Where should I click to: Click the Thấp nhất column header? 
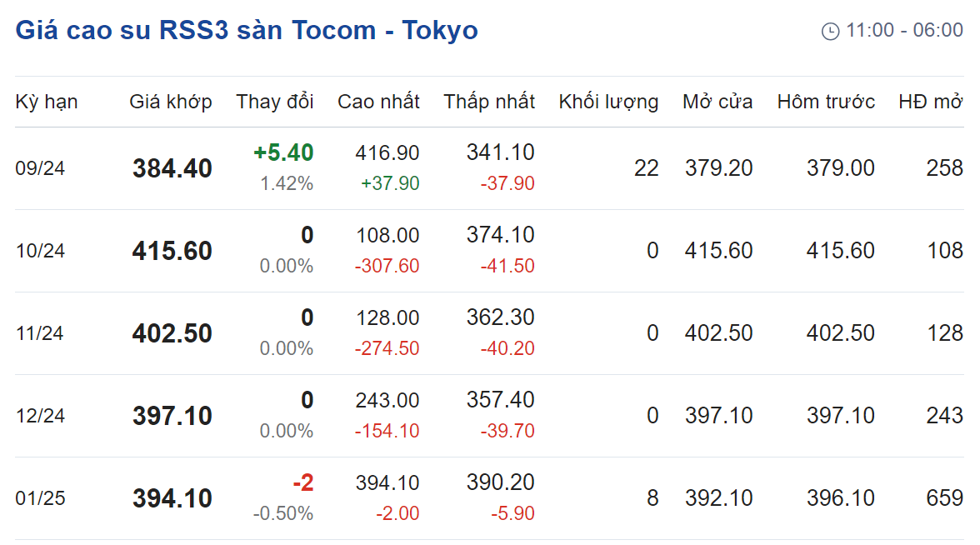point(489,102)
